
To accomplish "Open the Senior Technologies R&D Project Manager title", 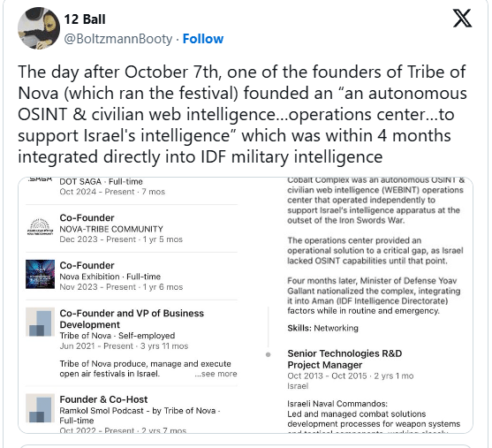I will [344, 359].
